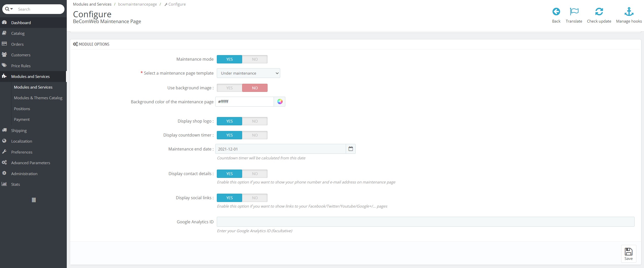The image size is (644, 268).
Task: Click the Customers sidebar icon
Action: (x=5, y=55)
